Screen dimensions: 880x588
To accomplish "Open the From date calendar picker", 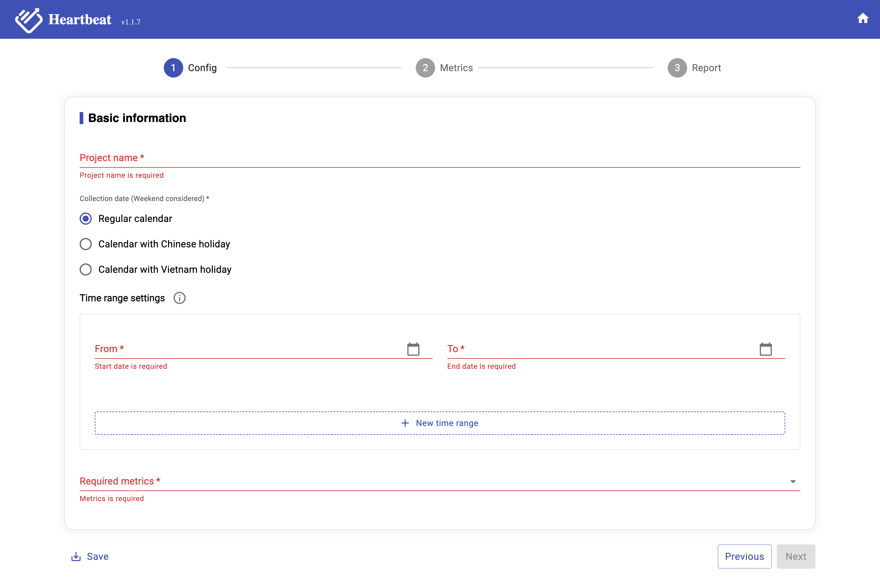I will [x=413, y=349].
